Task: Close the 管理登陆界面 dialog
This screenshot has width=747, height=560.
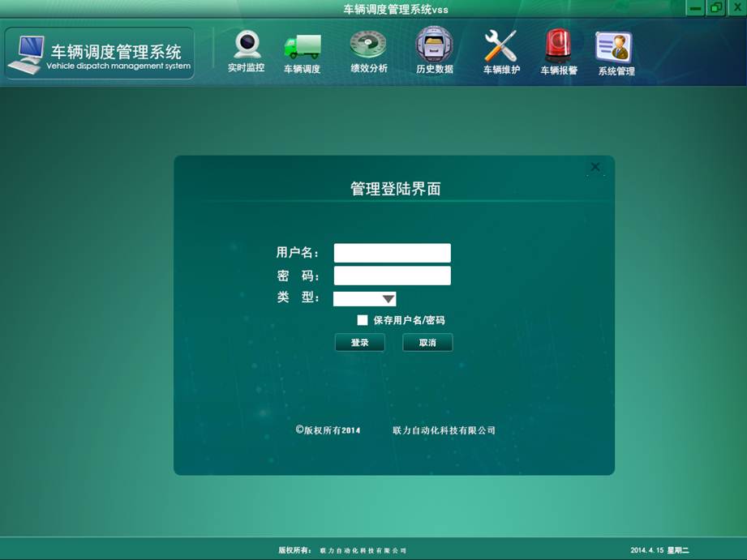Action: click(595, 167)
